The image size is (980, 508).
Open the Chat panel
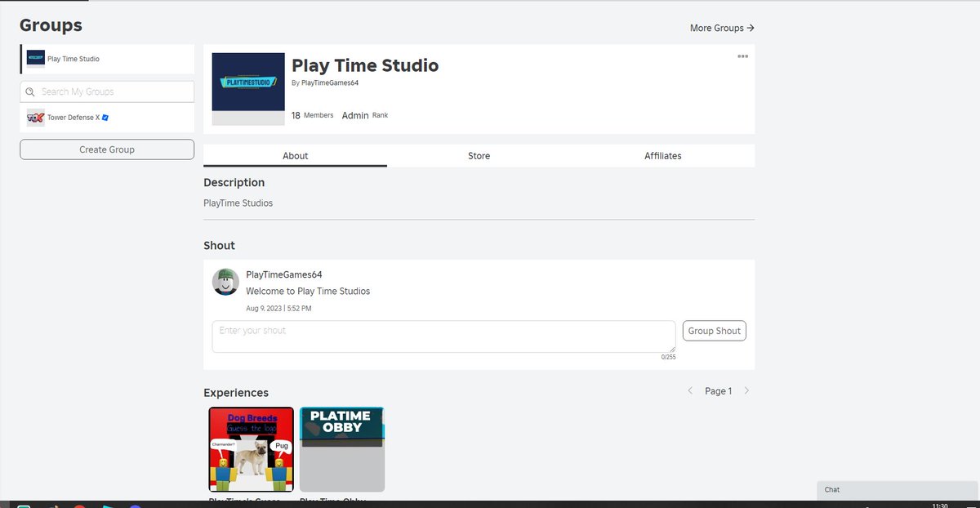click(x=898, y=490)
